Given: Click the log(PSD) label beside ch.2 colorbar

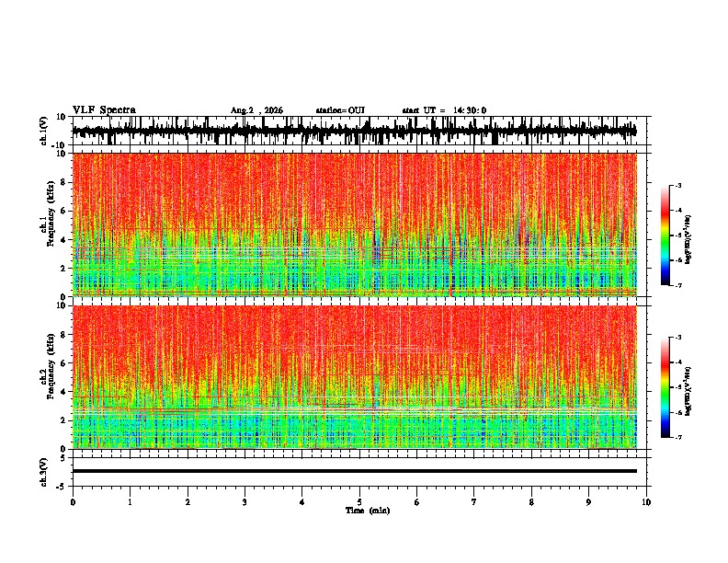Looking at the screenshot, I should (x=688, y=391).
